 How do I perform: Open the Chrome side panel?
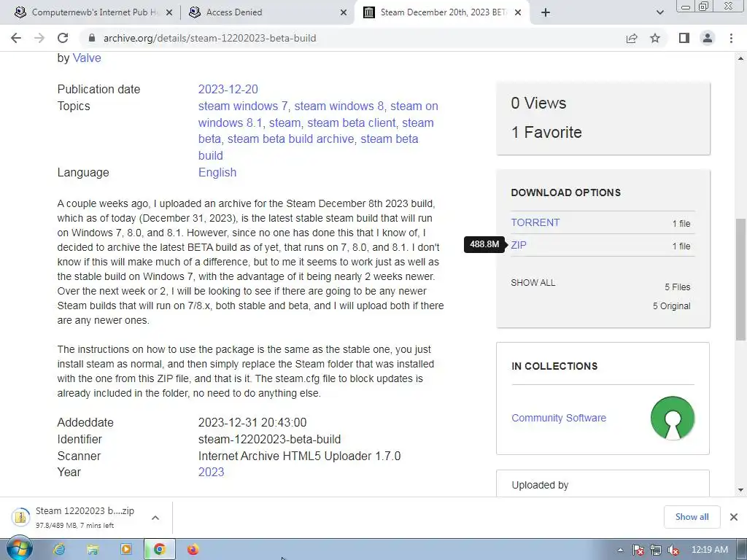[684, 38]
